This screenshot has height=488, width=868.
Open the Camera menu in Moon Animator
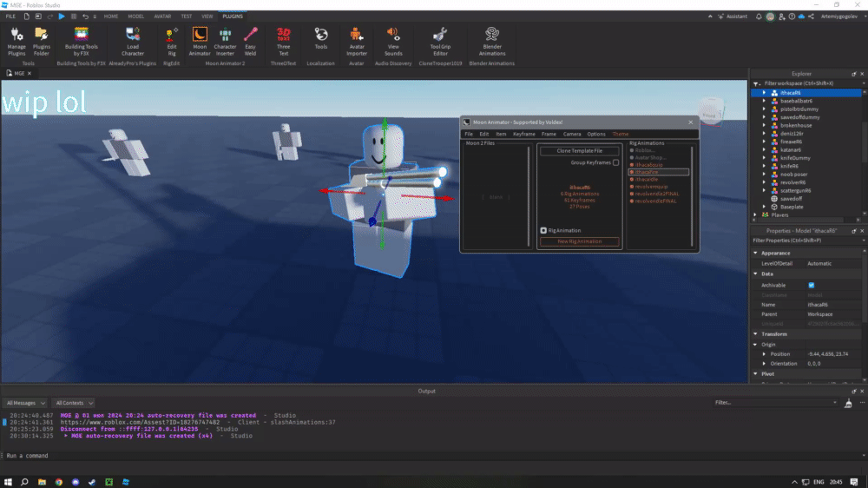point(572,134)
